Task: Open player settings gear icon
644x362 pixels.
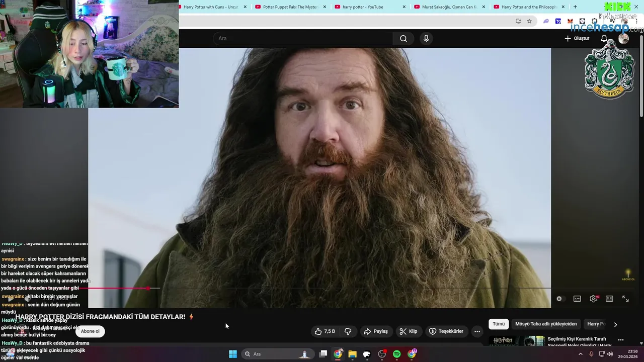Action: (x=593, y=299)
